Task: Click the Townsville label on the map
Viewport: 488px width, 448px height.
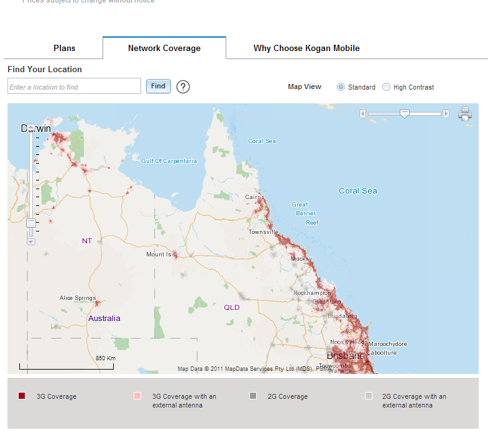Action: pos(264,232)
